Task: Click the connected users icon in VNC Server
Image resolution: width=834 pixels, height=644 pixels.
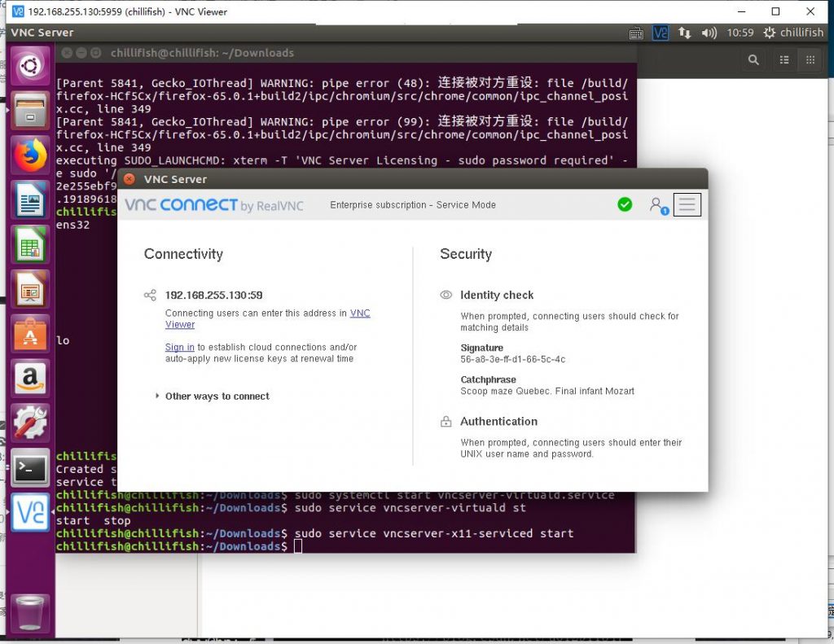Action: point(658,205)
